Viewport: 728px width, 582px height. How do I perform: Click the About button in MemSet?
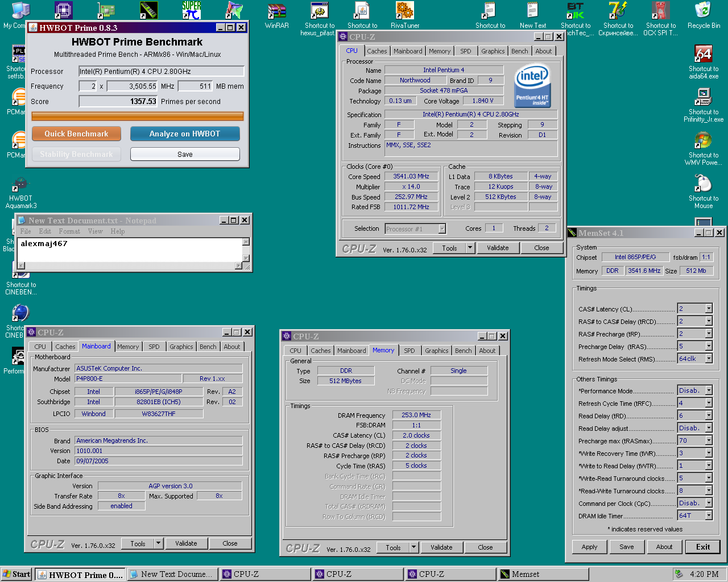[x=664, y=547]
